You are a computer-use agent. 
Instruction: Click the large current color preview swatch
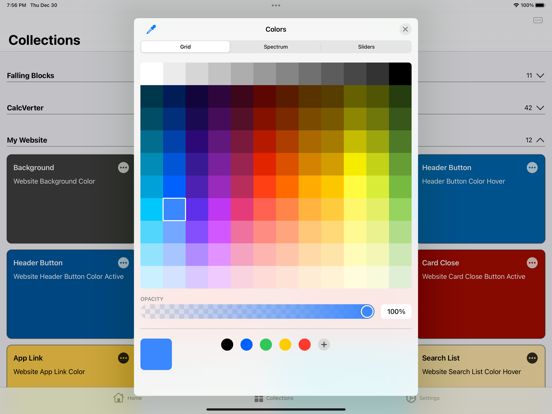156,354
